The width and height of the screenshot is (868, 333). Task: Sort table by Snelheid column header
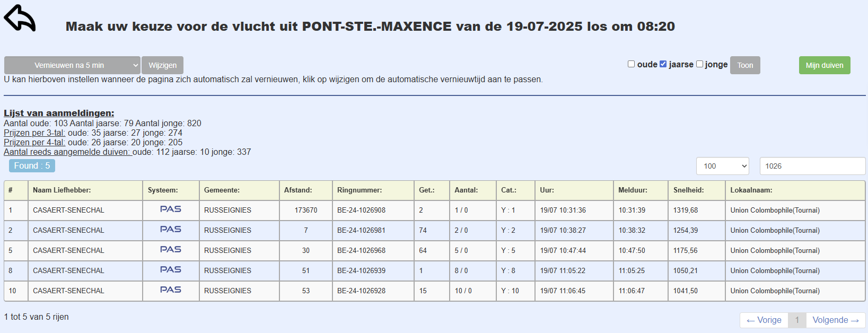[x=688, y=190]
